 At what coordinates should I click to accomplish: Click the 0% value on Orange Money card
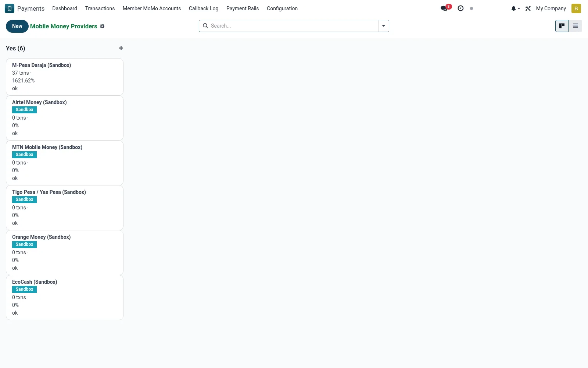tap(15, 260)
